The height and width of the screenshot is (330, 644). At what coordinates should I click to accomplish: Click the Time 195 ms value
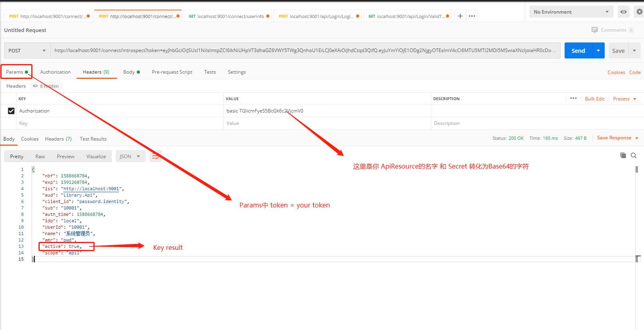550,138
